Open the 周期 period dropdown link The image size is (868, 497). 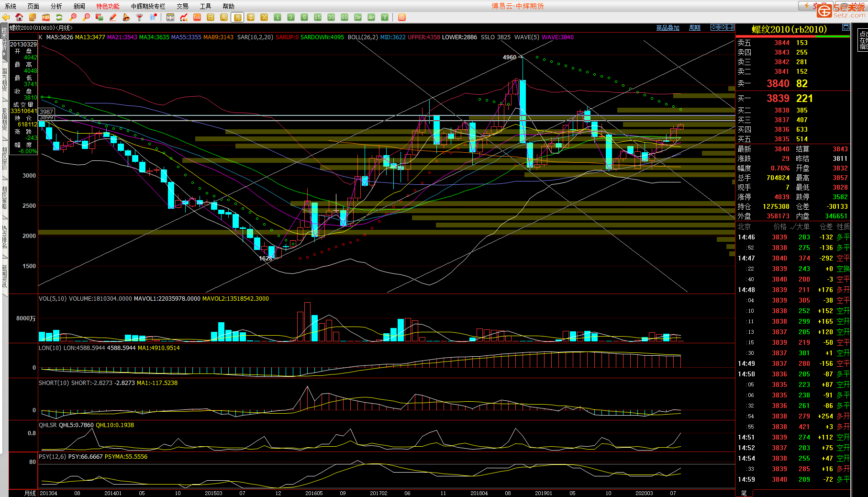click(x=694, y=28)
